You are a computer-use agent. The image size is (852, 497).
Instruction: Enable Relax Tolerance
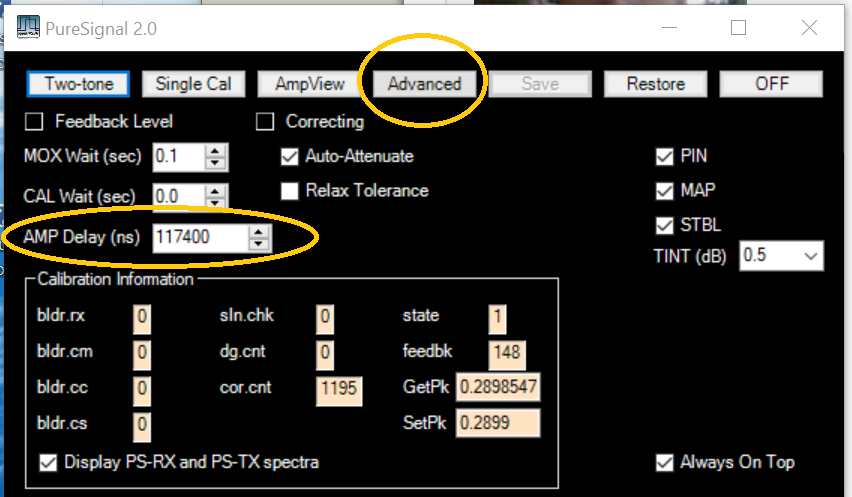[x=290, y=191]
